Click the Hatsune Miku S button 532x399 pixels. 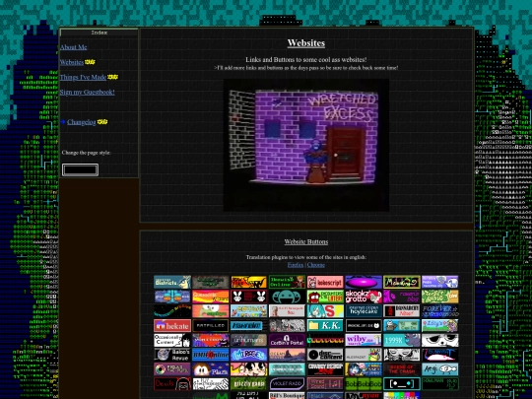pos(325,310)
